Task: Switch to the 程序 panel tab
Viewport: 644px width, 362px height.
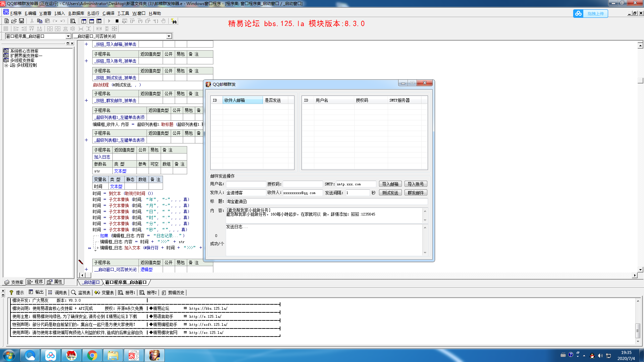Action: pos(35,282)
